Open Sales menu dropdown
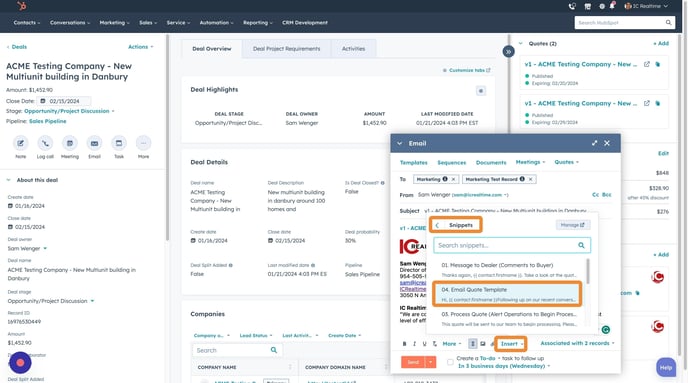 tap(148, 22)
